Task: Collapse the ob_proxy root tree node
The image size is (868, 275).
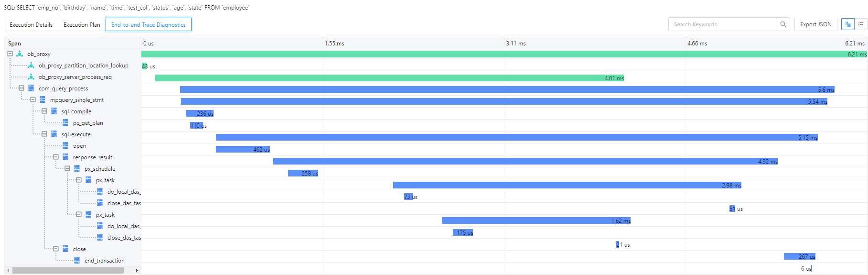Action: click(10, 54)
